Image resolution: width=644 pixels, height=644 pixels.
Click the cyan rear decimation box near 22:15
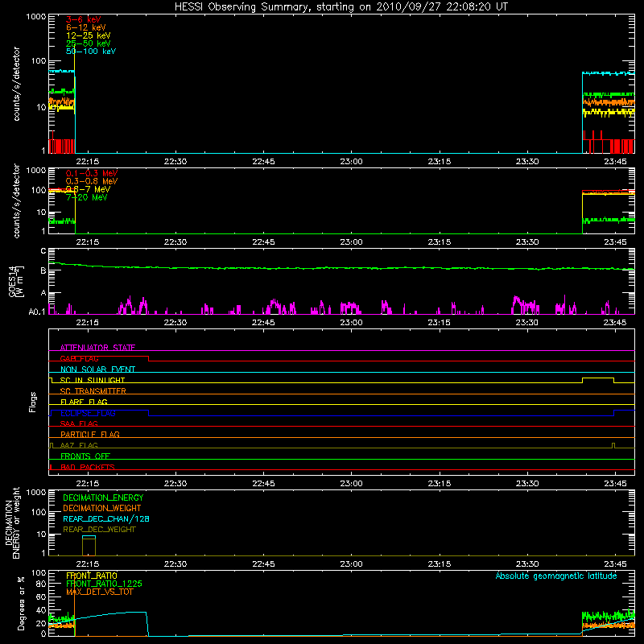89,536
